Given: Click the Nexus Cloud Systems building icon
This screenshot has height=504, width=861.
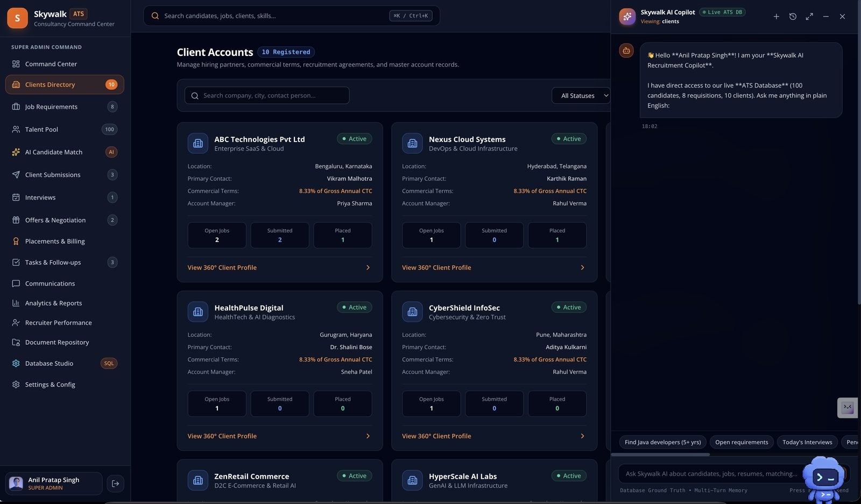Looking at the screenshot, I should tap(412, 143).
